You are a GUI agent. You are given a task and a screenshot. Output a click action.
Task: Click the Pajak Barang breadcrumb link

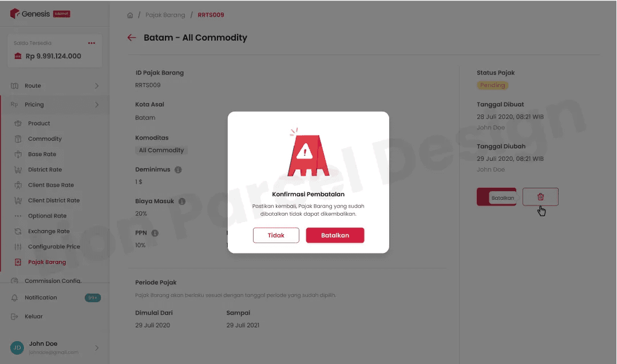pos(165,15)
